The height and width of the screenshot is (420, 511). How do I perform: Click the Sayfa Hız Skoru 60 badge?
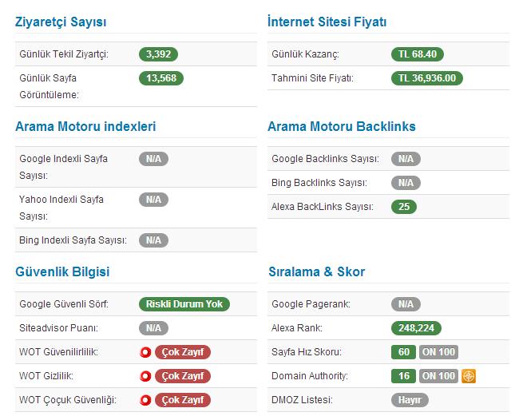pos(404,352)
